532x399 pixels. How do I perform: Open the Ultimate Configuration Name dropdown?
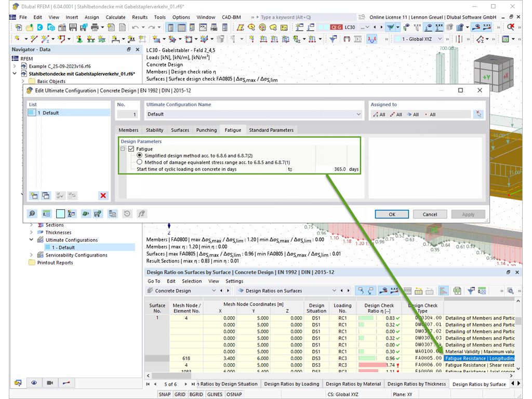pos(358,114)
